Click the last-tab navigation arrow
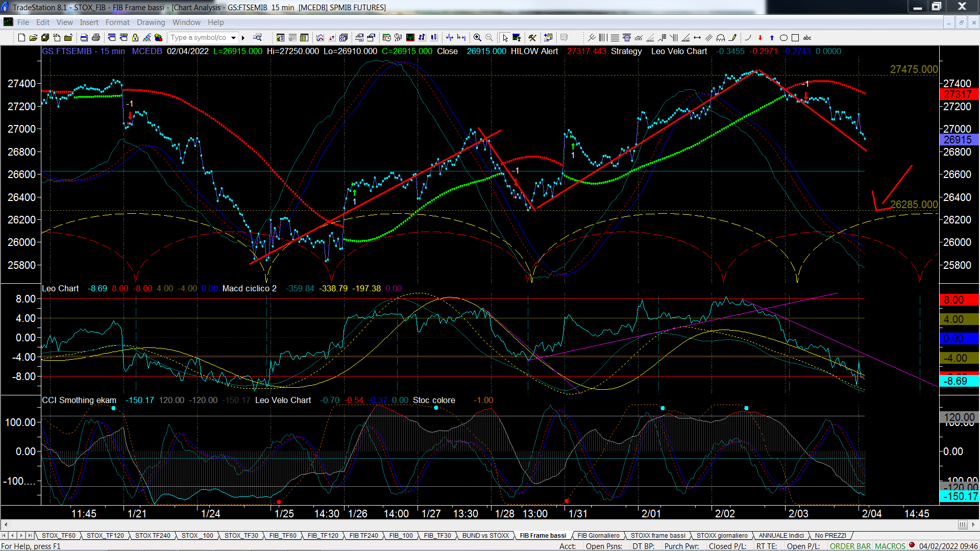The width and height of the screenshot is (980, 551). 30,535
